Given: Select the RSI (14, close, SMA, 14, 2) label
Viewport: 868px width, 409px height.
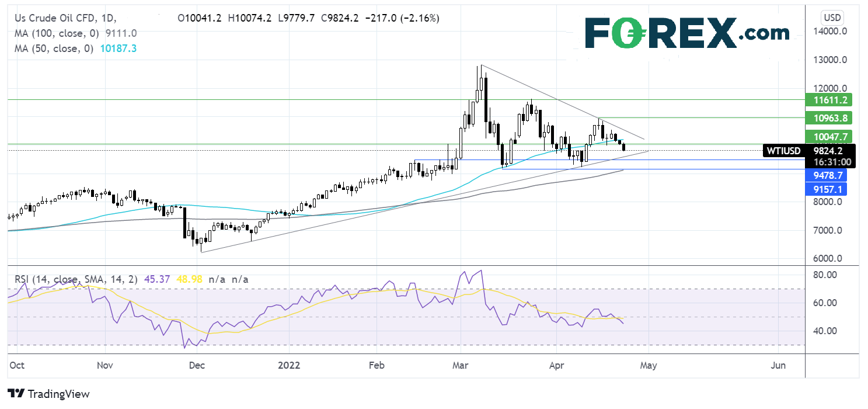Looking at the screenshot, I should 76,279.
